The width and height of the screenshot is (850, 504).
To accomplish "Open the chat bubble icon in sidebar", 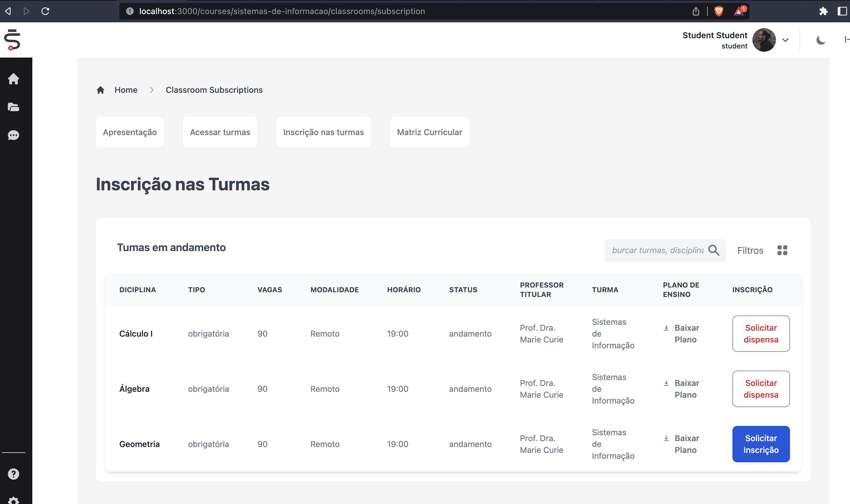I will [13, 135].
